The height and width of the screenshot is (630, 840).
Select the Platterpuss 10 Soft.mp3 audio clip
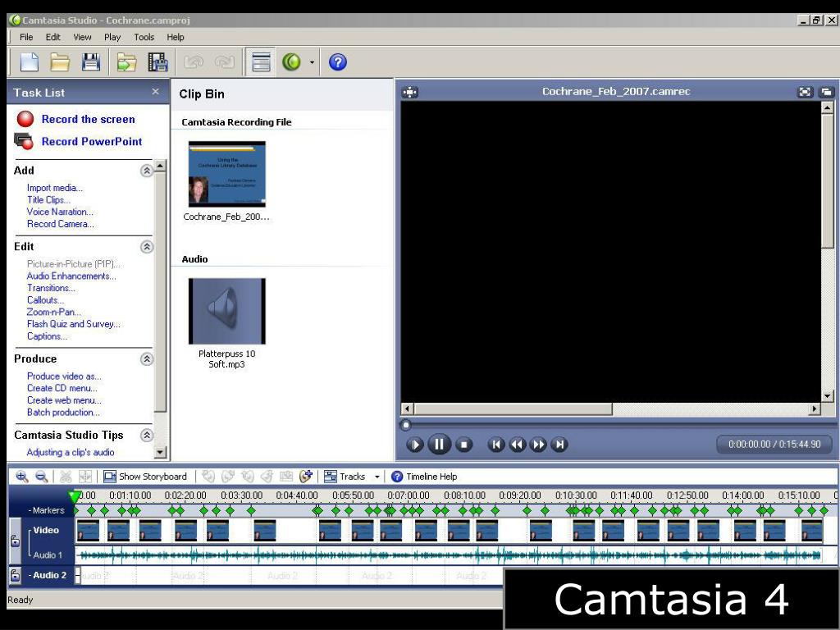(x=226, y=311)
